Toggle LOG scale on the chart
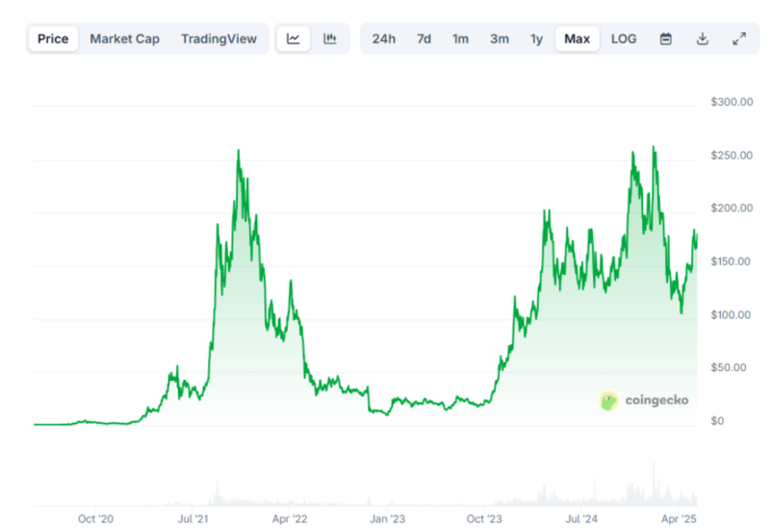 [624, 38]
